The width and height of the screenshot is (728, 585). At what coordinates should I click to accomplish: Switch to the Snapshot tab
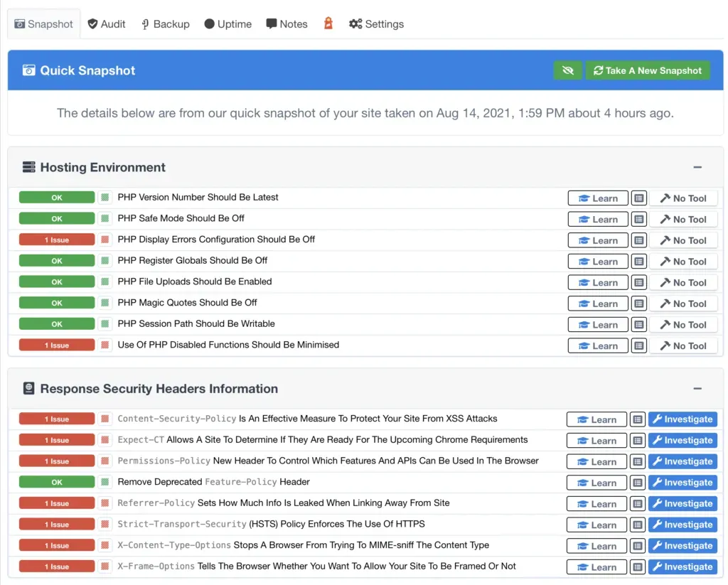coord(44,23)
